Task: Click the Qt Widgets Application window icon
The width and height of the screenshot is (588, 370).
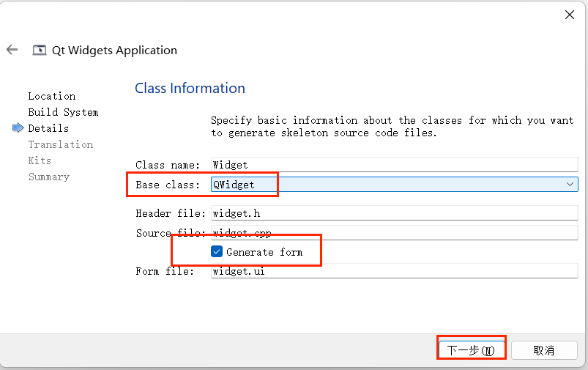Action: point(40,50)
